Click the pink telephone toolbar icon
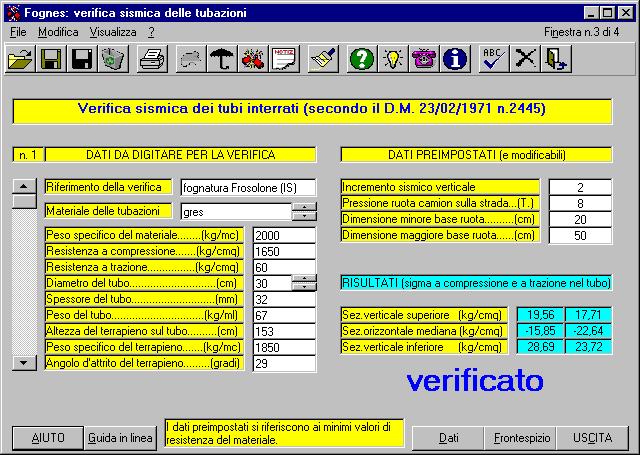Screen dimensions: 640x455 click(x=424, y=60)
